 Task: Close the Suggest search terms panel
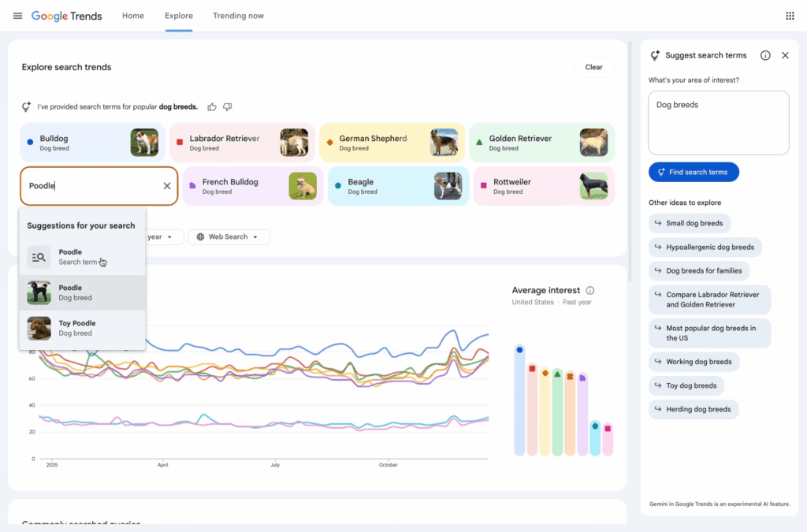tap(785, 56)
